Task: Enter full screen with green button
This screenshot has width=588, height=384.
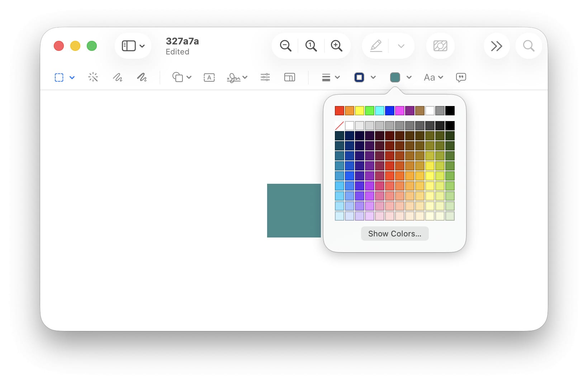Action: (92, 46)
